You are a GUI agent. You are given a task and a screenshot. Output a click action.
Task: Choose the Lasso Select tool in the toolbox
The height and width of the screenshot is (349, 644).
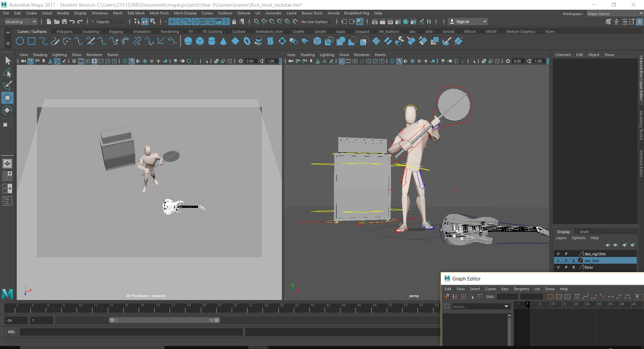pos(7,73)
